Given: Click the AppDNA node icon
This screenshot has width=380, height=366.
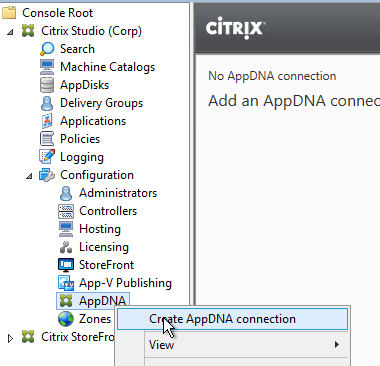Looking at the screenshot, I should pos(66,301).
